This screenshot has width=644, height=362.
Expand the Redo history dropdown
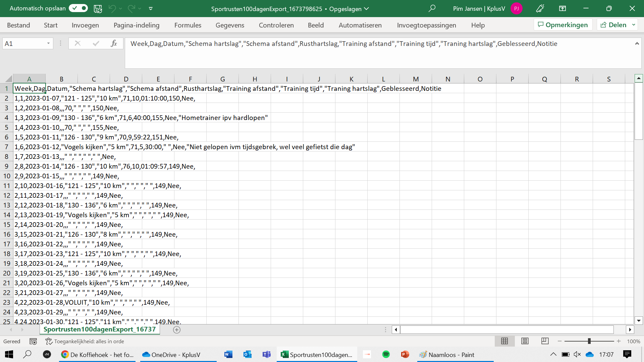(x=140, y=9)
